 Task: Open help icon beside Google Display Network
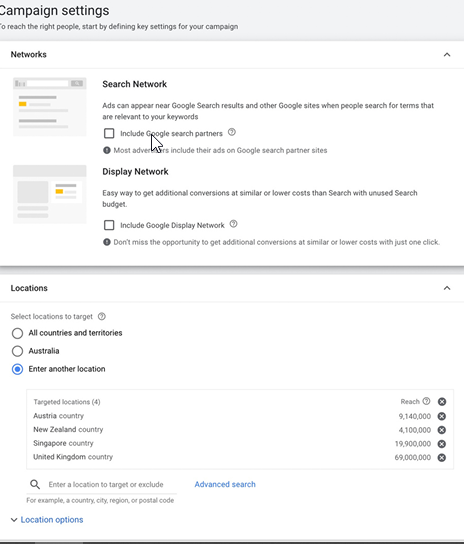234,224
